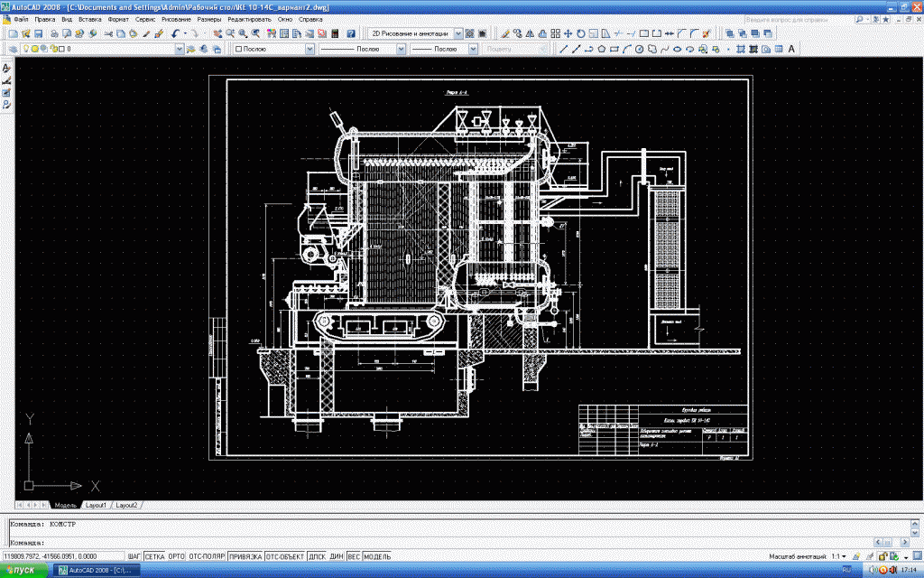Toggle ОРТО ortho mode
Screen dimensions: 924x578
pyautogui.click(x=177, y=556)
